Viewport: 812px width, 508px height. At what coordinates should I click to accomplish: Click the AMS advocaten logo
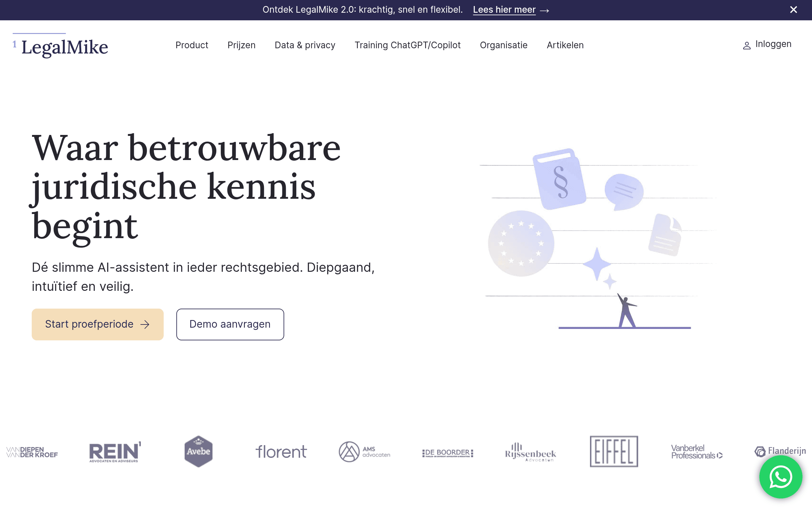click(x=364, y=451)
